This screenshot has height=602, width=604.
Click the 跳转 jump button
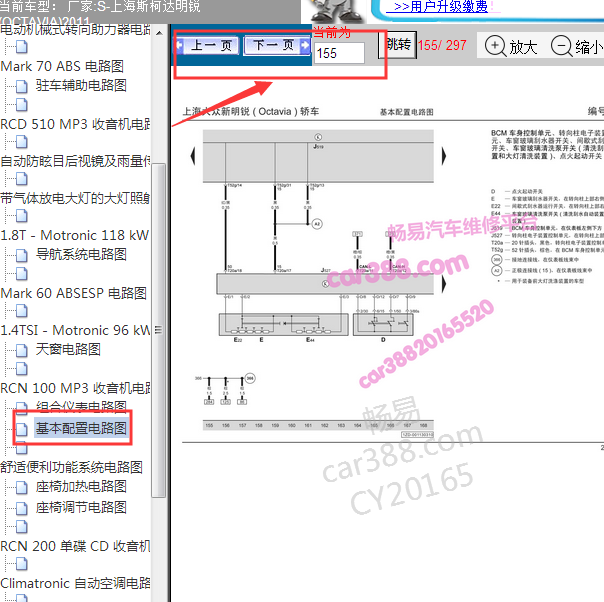398,45
